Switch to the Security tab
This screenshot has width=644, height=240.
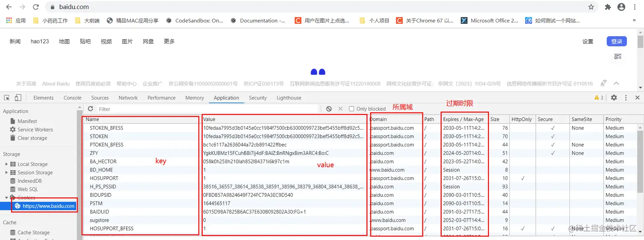258,98
